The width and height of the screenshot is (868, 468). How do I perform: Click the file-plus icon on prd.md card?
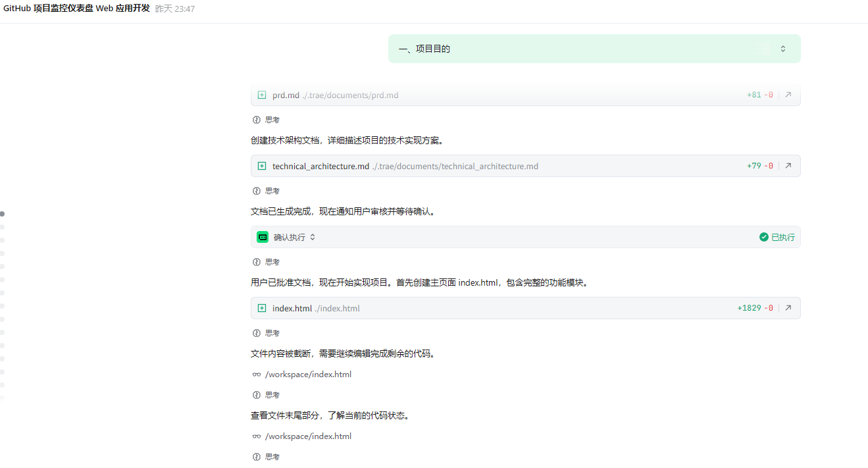coord(262,95)
